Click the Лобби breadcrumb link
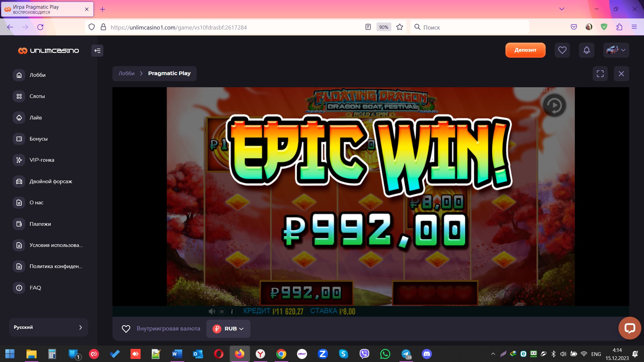The image size is (644, 362). 127,73
